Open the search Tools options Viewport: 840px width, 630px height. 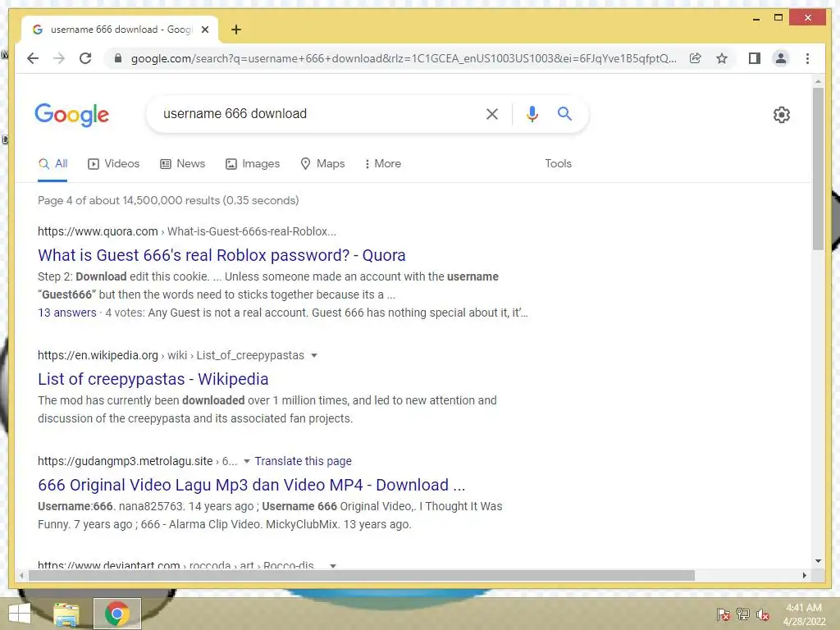pos(558,164)
